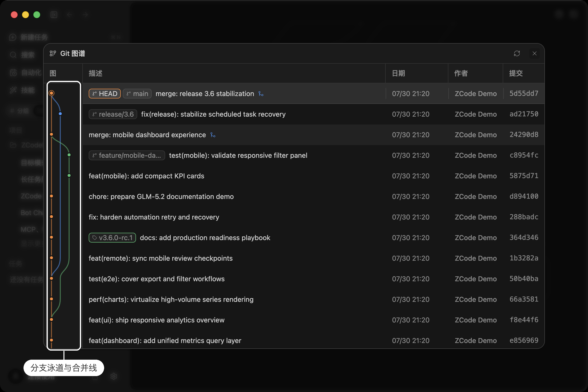Open the settings gear icon
The width and height of the screenshot is (588, 392).
[x=114, y=377]
